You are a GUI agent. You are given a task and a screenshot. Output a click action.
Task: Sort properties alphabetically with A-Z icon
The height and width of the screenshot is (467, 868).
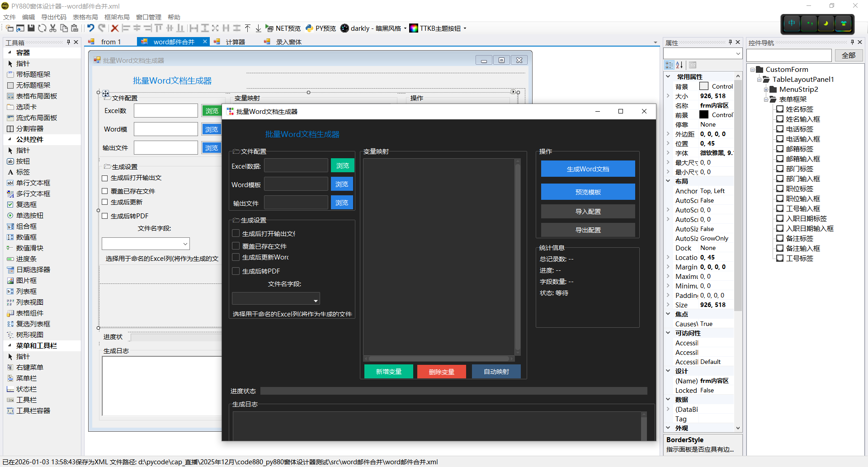(679, 65)
